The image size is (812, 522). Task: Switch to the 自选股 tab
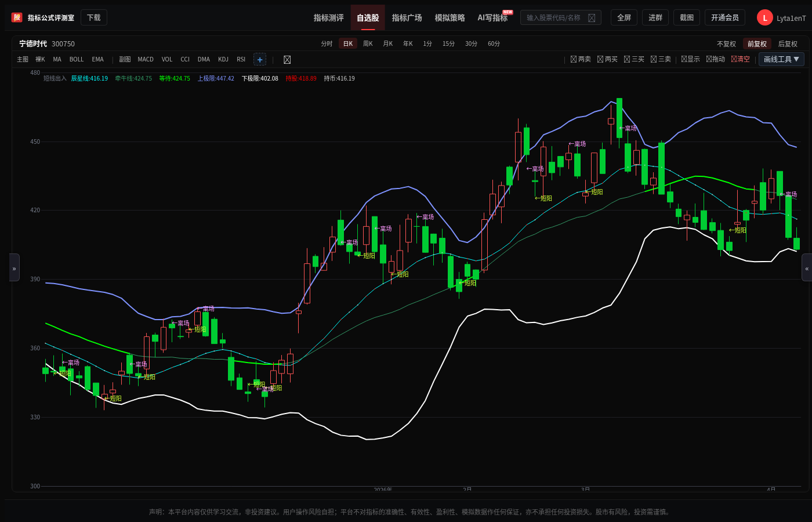(x=368, y=18)
